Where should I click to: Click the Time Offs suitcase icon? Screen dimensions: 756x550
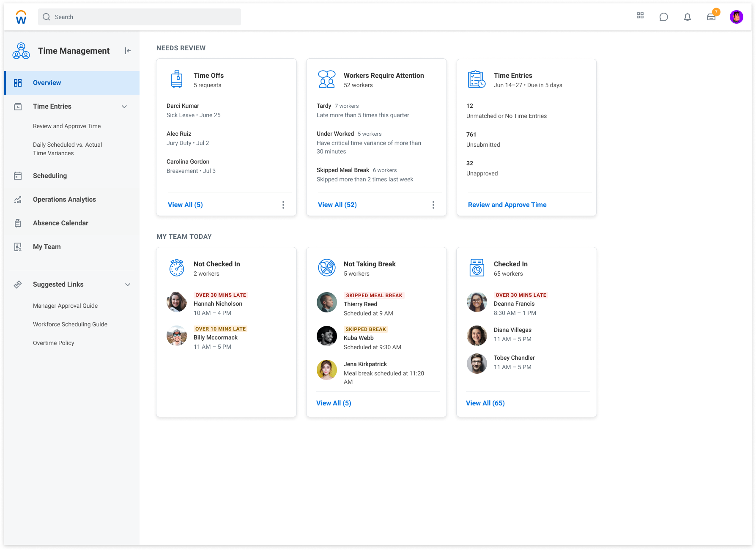tap(177, 79)
